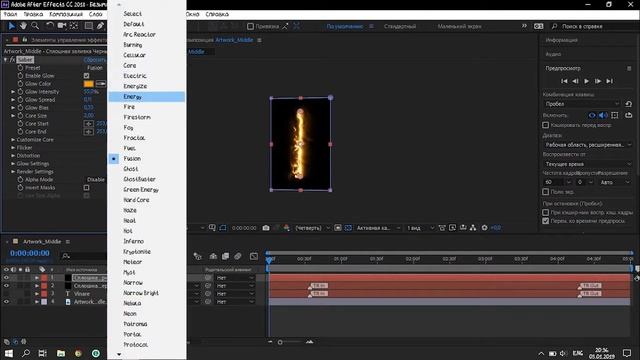
Task: Click the Frame Blending icon in timeline
Action: click(x=225, y=256)
